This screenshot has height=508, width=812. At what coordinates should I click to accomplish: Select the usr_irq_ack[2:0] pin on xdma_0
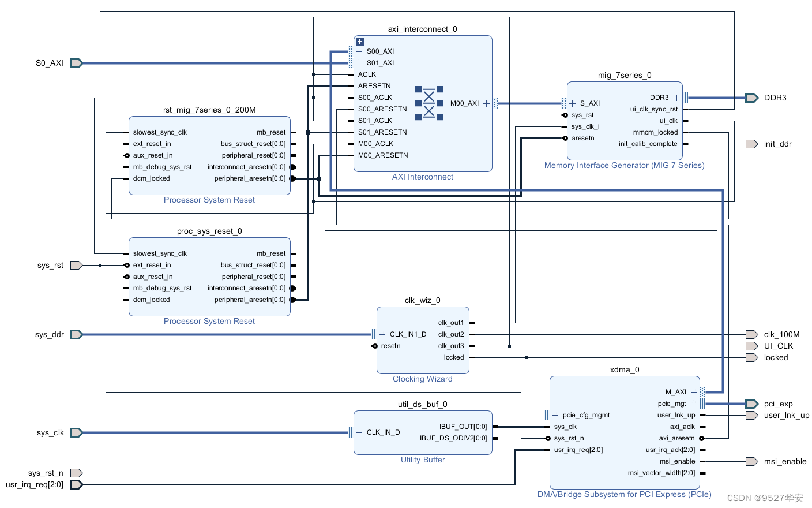coord(670,450)
